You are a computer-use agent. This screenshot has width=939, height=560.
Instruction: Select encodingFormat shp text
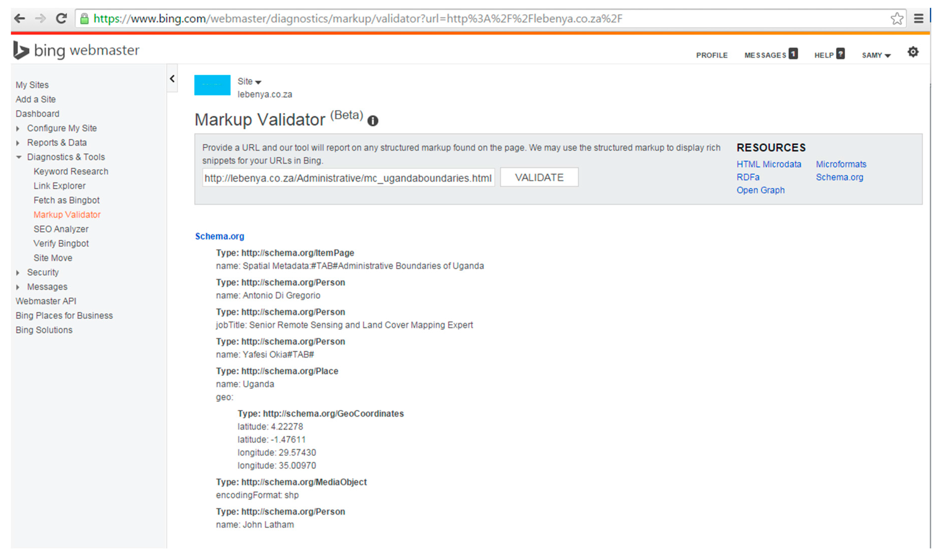(257, 495)
